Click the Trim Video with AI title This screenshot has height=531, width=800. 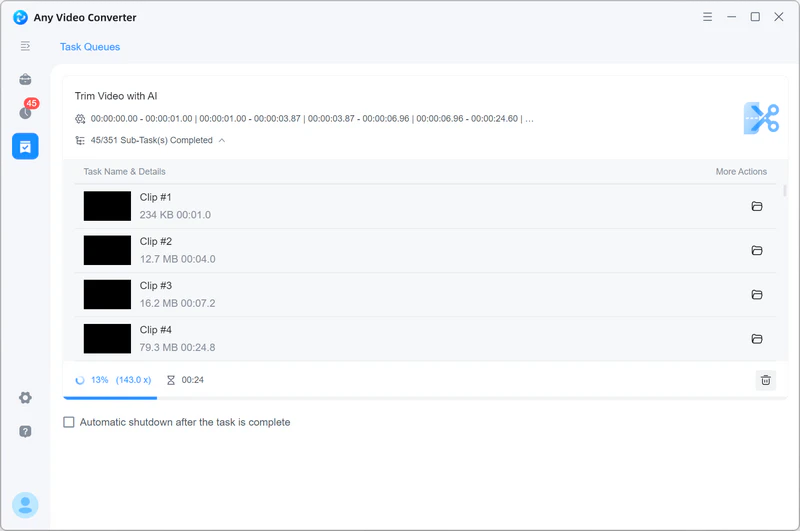116,96
